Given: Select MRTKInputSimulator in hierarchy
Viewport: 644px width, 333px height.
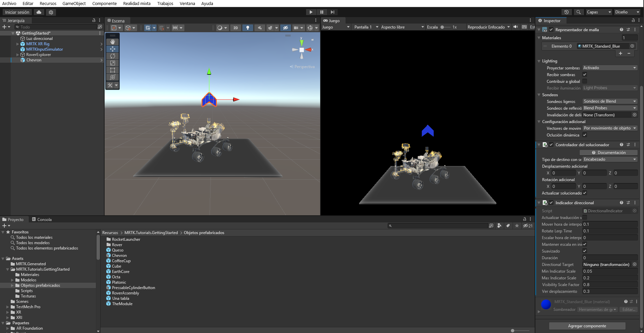Looking at the screenshot, I should 45,49.
